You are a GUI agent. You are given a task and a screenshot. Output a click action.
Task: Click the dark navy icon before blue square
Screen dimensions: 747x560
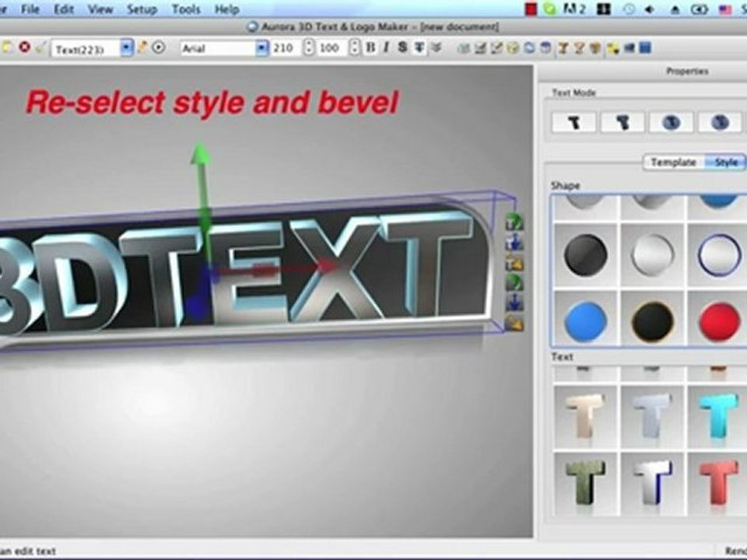630,47
